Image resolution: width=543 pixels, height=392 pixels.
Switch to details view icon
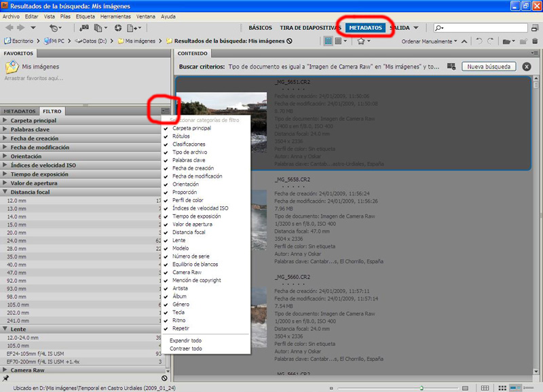[x=515, y=388]
